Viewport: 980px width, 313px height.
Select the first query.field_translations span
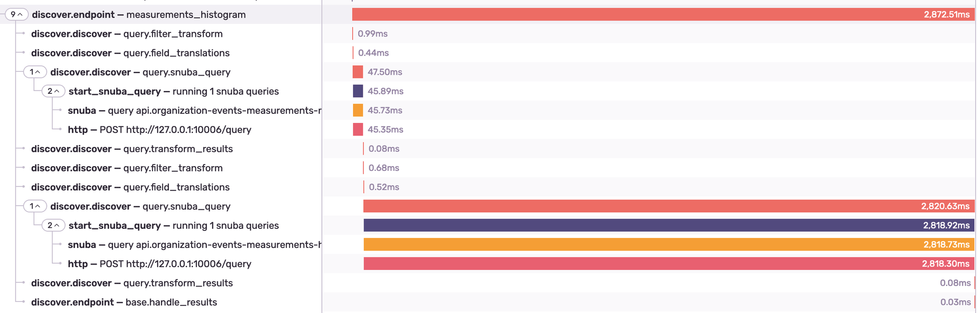pyautogui.click(x=130, y=53)
